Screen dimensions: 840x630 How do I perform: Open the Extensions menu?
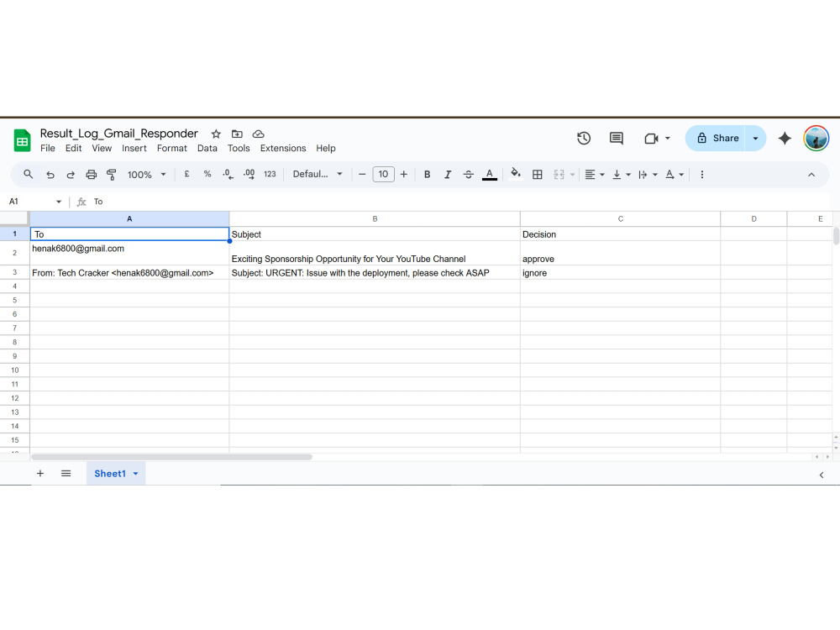283,149
